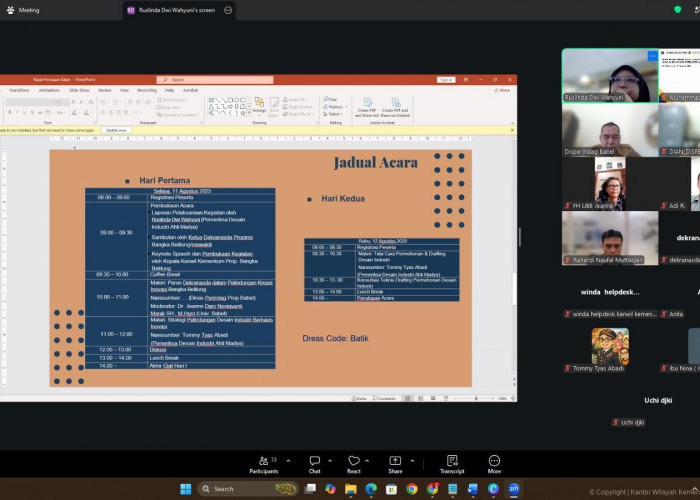Click the Windows Start button
700x500 pixels.
186,489
